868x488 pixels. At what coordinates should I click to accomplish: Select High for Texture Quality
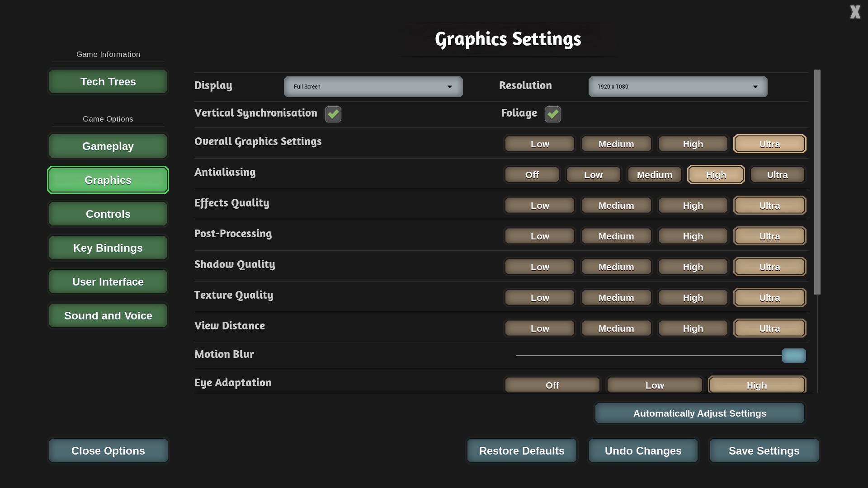tap(693, 298)
